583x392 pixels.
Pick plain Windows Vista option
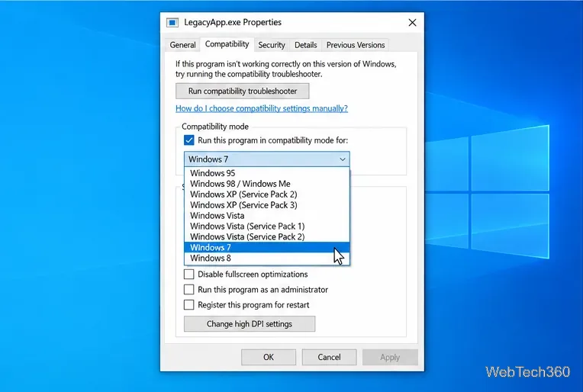[x=267, y=216]
